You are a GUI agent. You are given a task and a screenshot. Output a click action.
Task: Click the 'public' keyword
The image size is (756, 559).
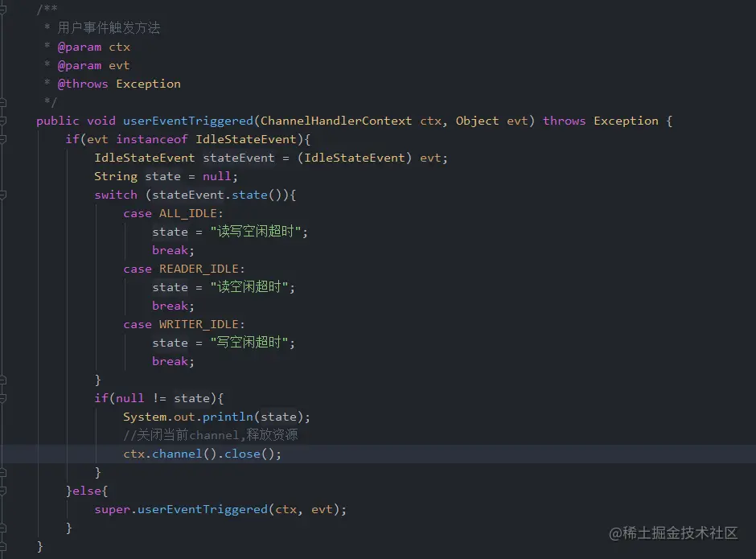point(58,121)
